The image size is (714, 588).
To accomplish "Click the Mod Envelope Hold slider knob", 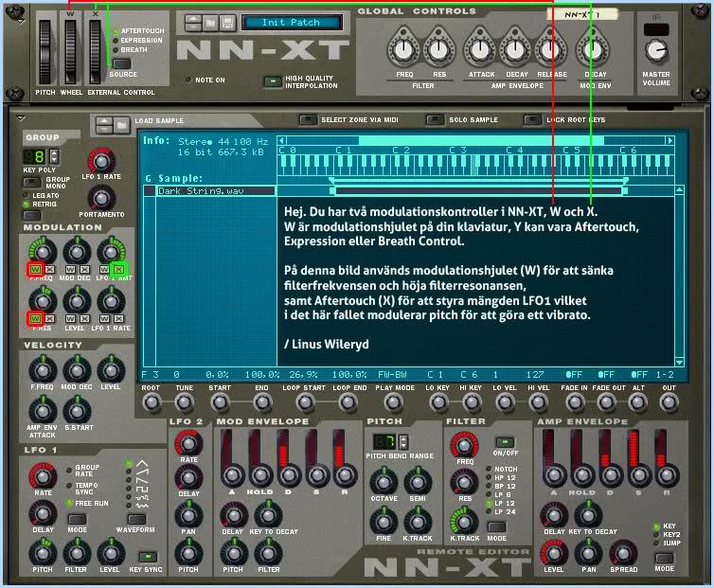I will 260,475.
